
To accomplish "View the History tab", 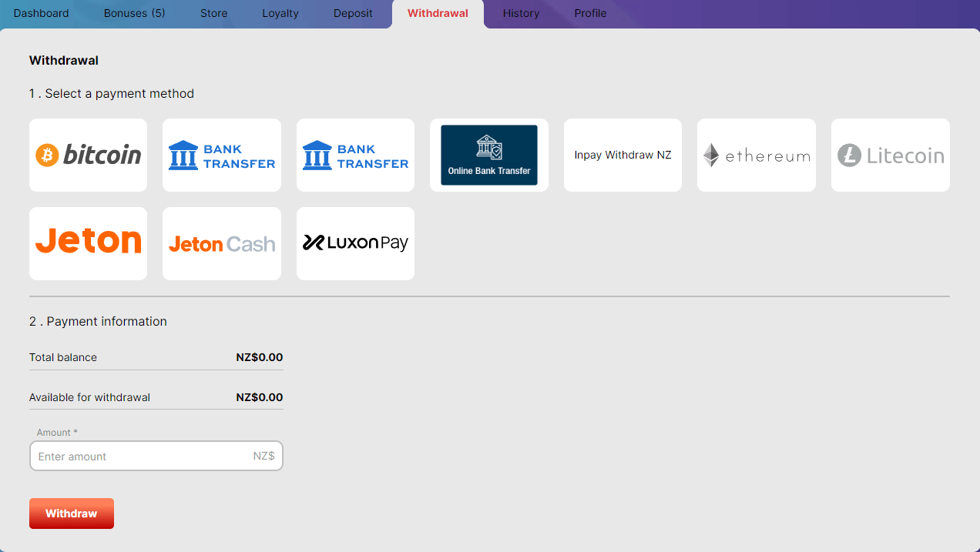I will coord(521,13).
